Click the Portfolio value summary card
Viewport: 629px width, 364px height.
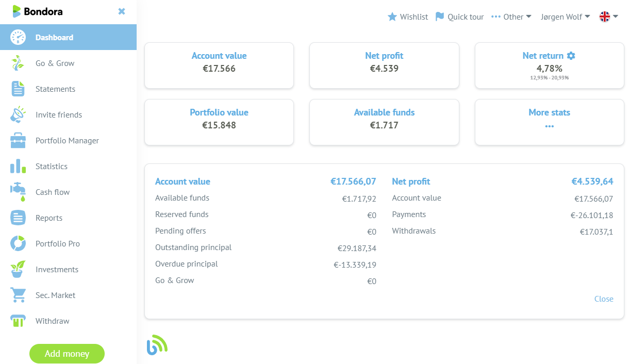pos(219,122)
